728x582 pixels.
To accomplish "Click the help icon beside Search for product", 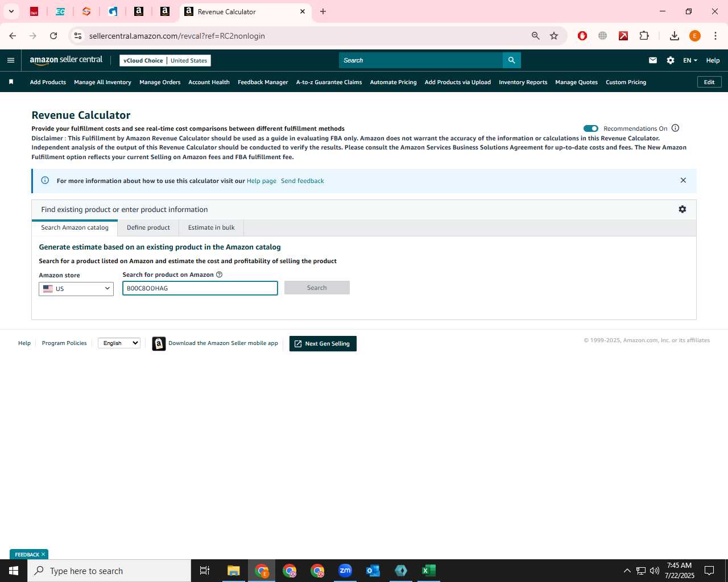I will click(x=220, y=275).
